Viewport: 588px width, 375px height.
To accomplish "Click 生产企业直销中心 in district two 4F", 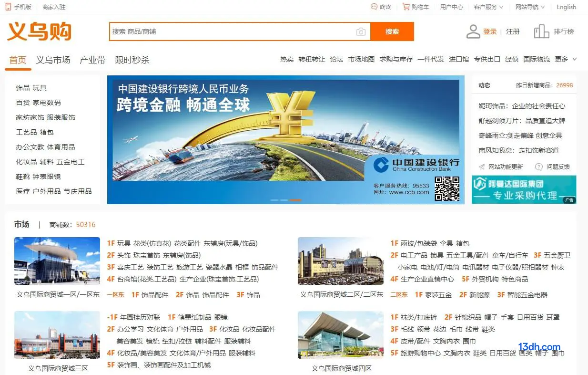I will pyautogui.click(x=427, y=279).
